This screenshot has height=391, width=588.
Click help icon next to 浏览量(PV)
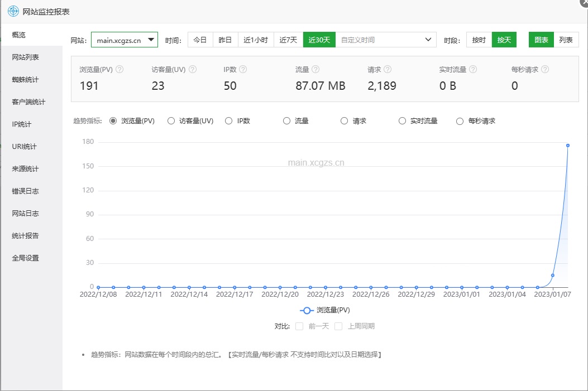119,69
